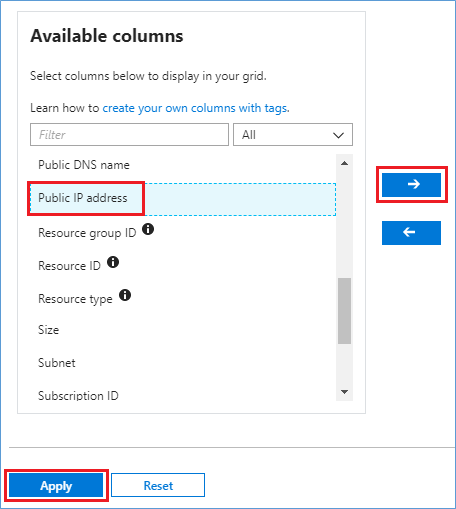Click the scrollbar down arrow

click(345, 392)
